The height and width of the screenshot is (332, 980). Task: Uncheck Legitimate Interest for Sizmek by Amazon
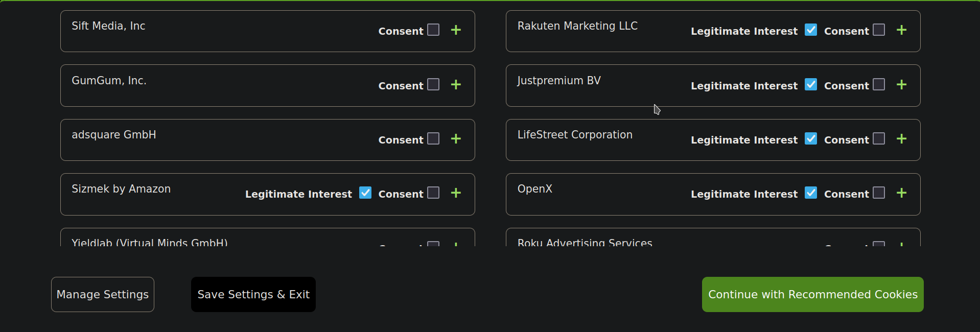point(365,193)
